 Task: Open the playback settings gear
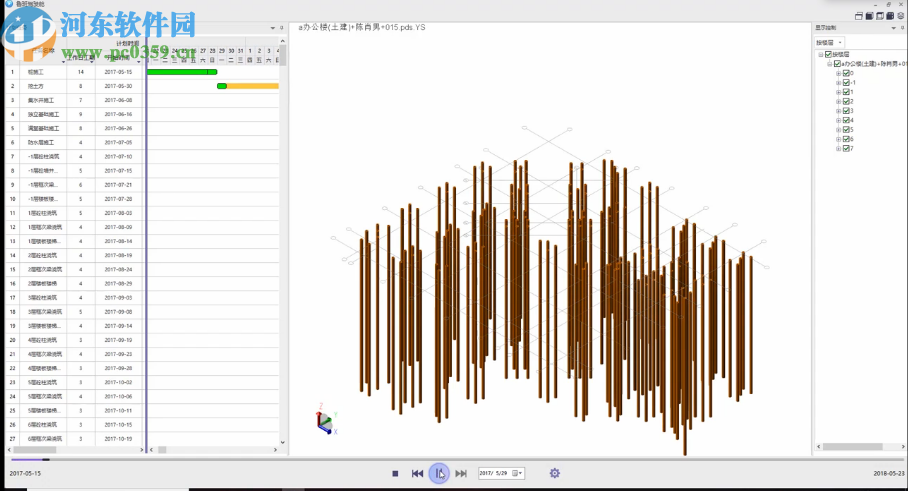(x=555, y=473)
